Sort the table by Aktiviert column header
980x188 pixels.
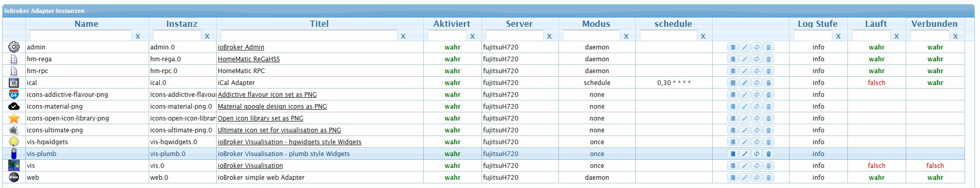click(x=452, y=24)
